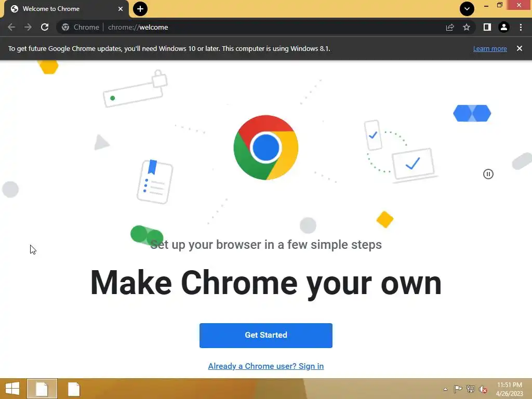
Task: Select the second taskbar document icon
Action: (x=74, y=389)
